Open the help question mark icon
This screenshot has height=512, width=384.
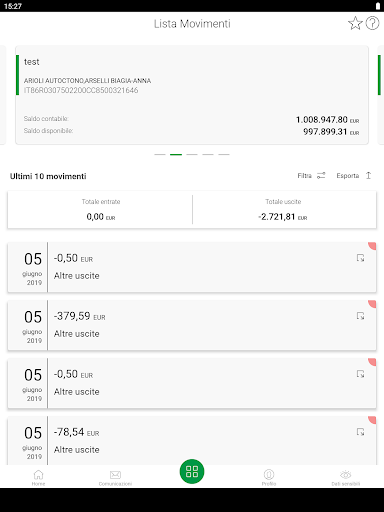pyautogui.click(x=372, y=23)
